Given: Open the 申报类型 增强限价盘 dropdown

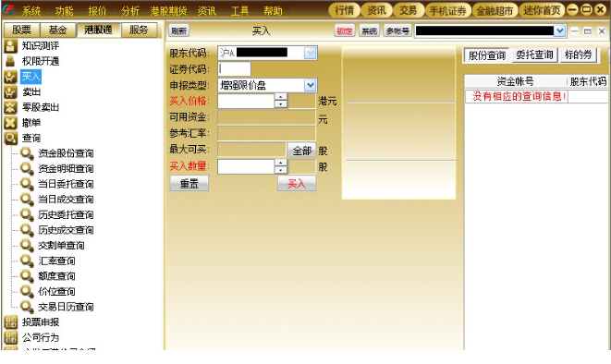Looking at the screenshot, I should tap(311, 85).
